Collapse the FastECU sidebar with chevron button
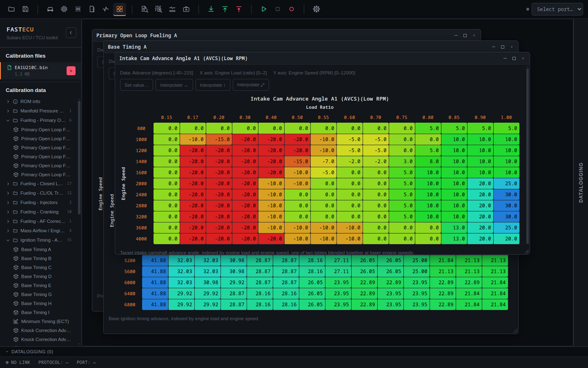This screenshot has width=588, height=368. [71, 33]
